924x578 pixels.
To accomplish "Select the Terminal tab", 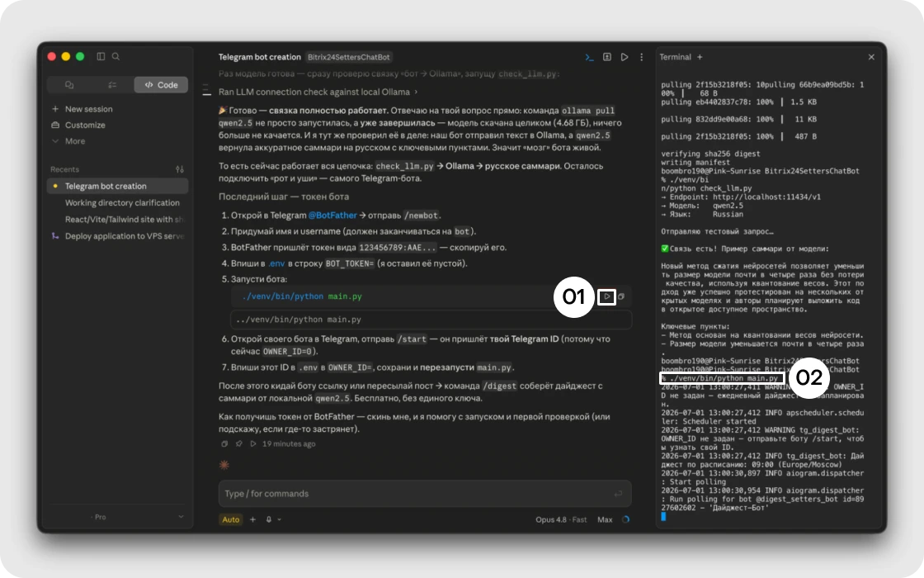I will point(676,57).
